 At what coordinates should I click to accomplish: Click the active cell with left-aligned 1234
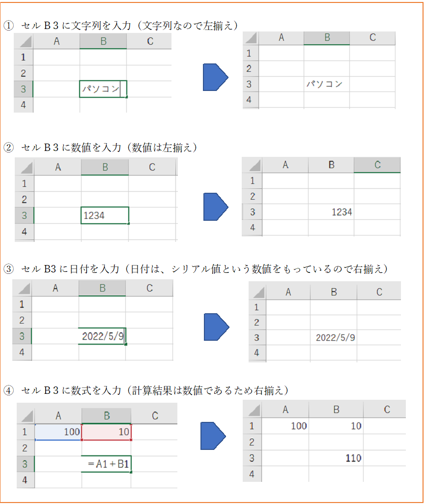point(105,215)
